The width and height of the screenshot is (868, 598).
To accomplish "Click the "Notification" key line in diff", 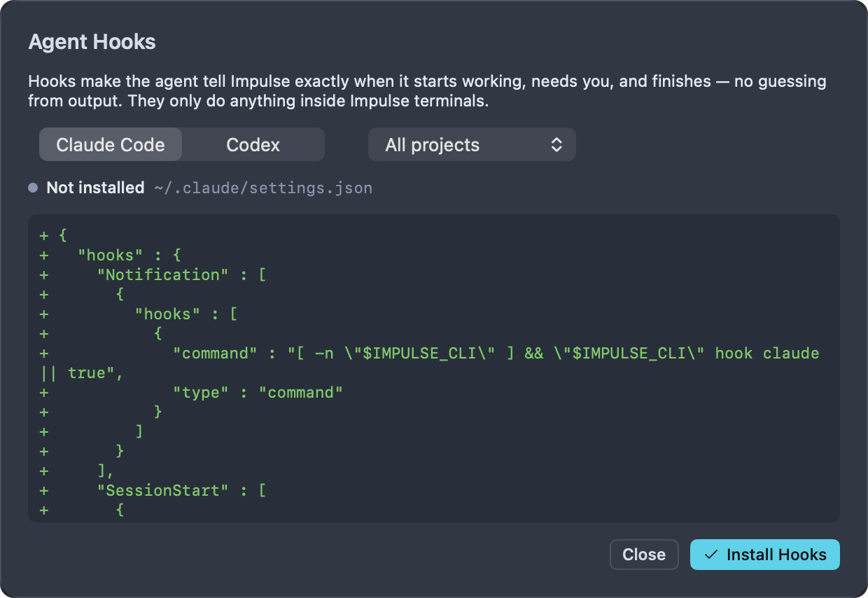I will (153, 274).
